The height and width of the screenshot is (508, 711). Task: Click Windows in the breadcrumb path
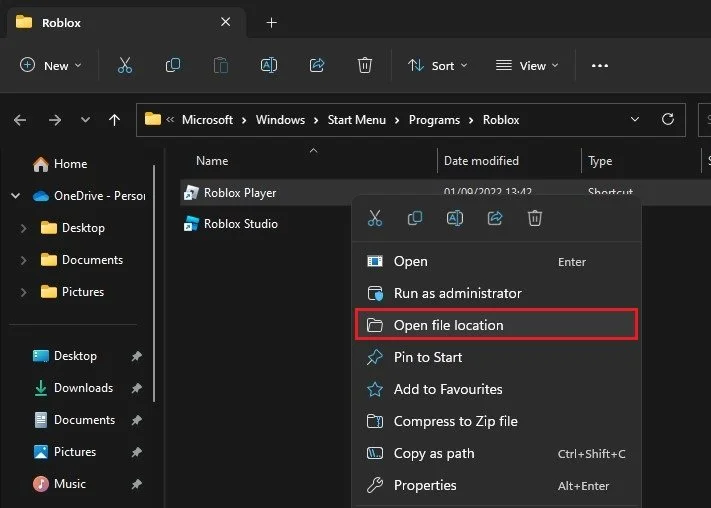(x=280, y=120)
